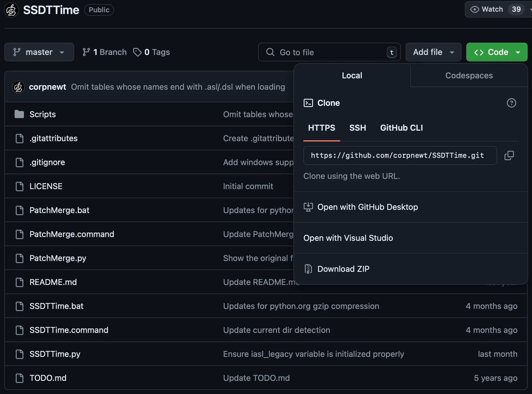Viewport: 532px width, 394px height.
Task: Click the Go to file search field
Action: click(x=329, y=52)
